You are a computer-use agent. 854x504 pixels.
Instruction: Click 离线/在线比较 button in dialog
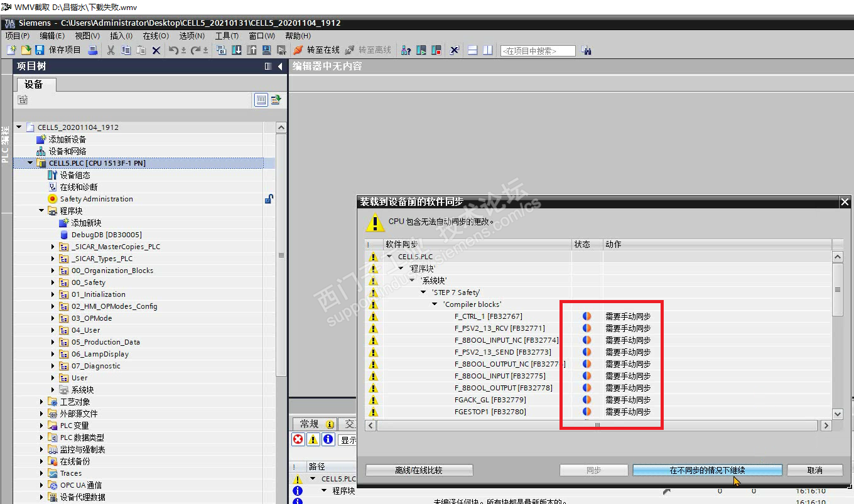419,470
